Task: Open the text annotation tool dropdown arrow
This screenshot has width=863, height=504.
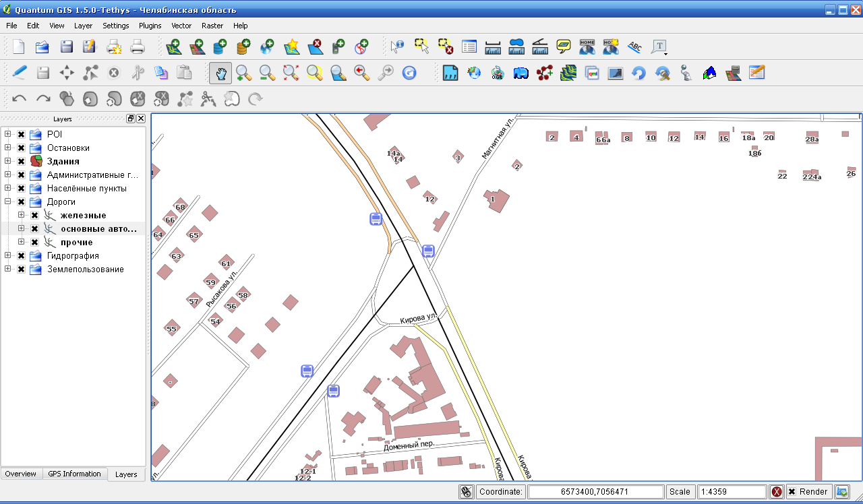Action: (x=665, y=53)
